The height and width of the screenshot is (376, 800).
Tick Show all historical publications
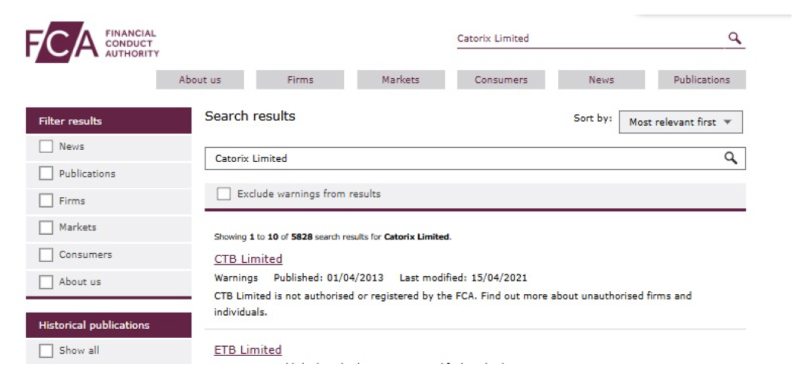click(46, 350)
